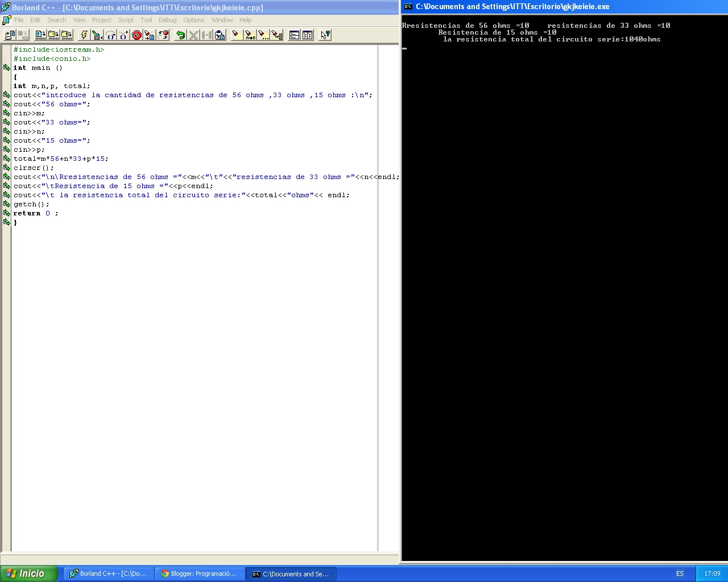Click the Blogger Programación taskbar button

pos(200,573)
